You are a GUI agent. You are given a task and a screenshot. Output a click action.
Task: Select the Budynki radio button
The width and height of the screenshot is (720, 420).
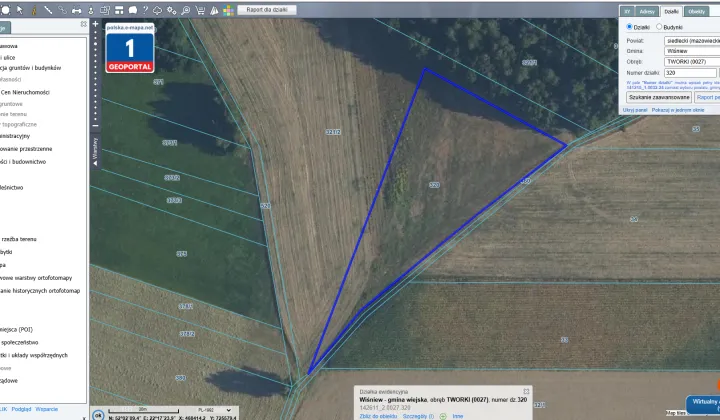pos(659,27)
